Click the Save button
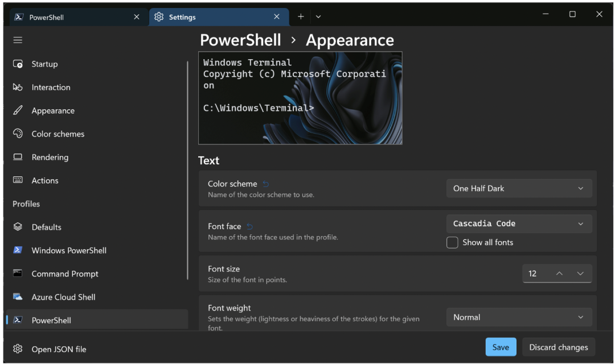 [x=501, y=347]
